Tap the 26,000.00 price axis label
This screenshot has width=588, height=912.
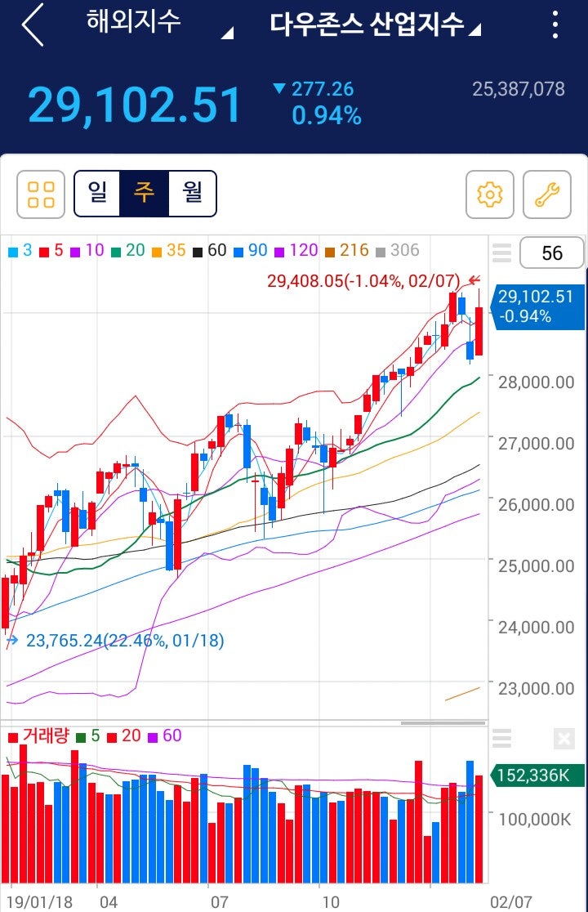537,505
